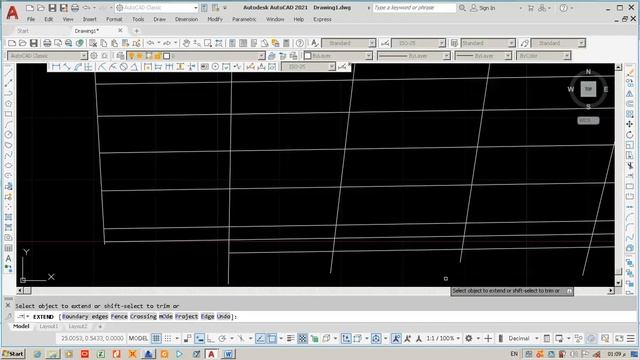Select the Erase tool in Modify toolbar
The image size is (640, 360).
click(630, 73)
